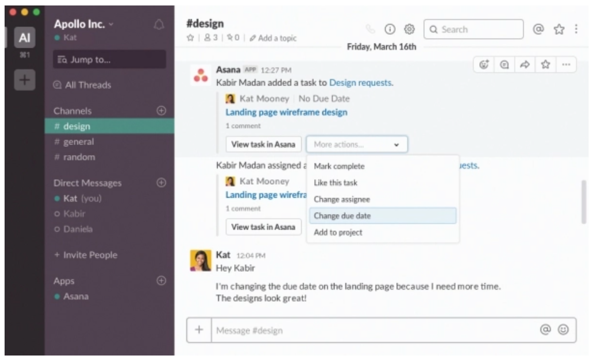Viewport: 594px width, 364px height.
Task: Add a new workspace with plus button
Action: 24,80
